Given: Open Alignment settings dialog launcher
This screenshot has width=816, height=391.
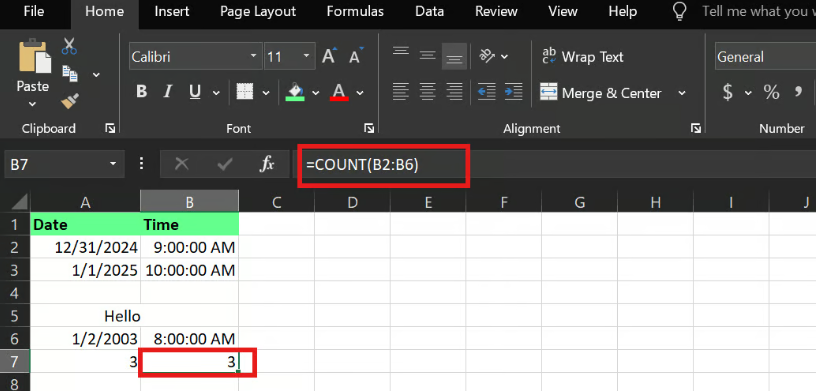Looking at the screenshot, I should pyautogui.click(x=695, y=128).
